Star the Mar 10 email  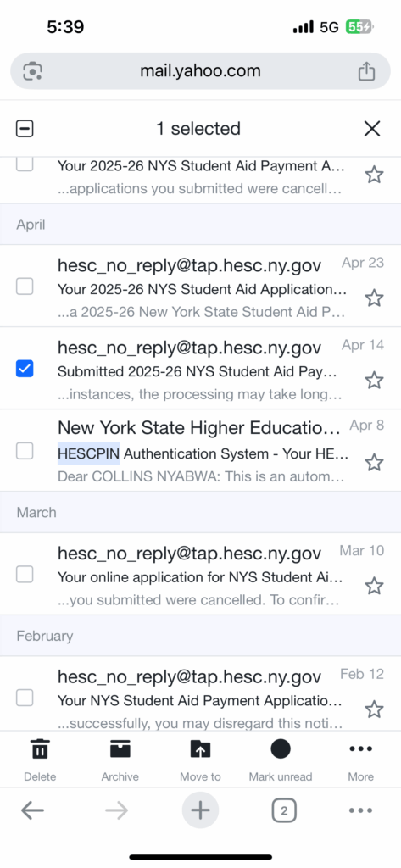(375, 586)
